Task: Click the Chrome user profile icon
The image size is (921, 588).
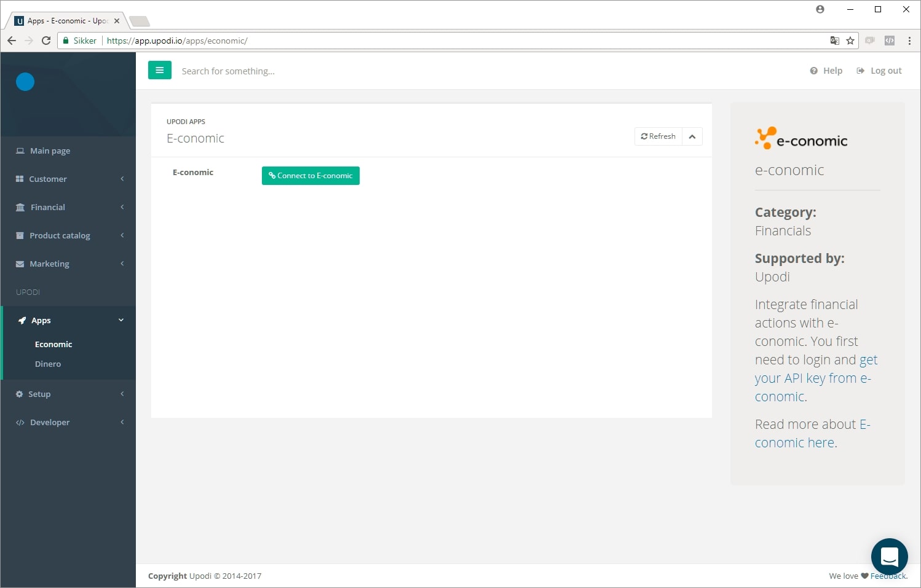Action: pyautogui.click(x=820, y=9)
